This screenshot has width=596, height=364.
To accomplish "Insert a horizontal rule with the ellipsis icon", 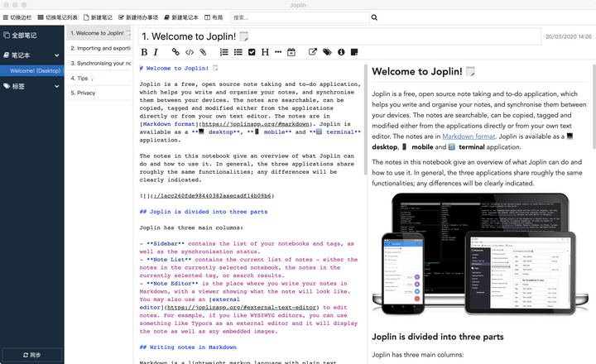I will 278,52.
